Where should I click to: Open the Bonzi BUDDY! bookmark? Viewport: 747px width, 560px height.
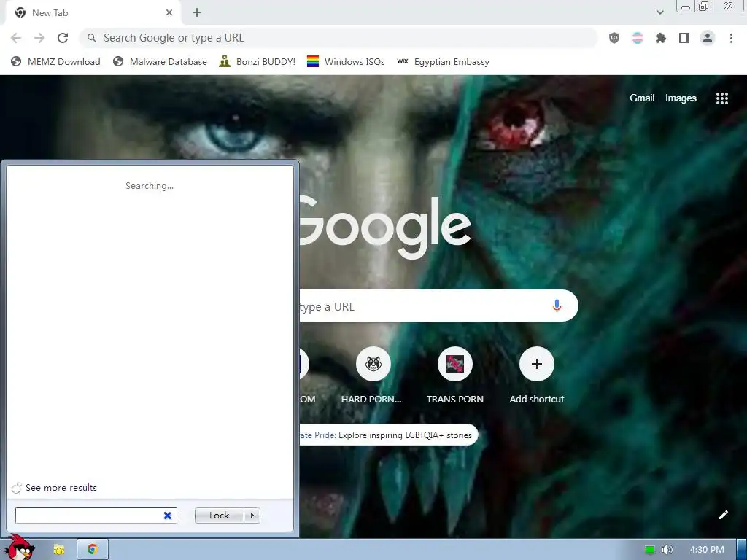pyautogui.click(x=258, y=62)
